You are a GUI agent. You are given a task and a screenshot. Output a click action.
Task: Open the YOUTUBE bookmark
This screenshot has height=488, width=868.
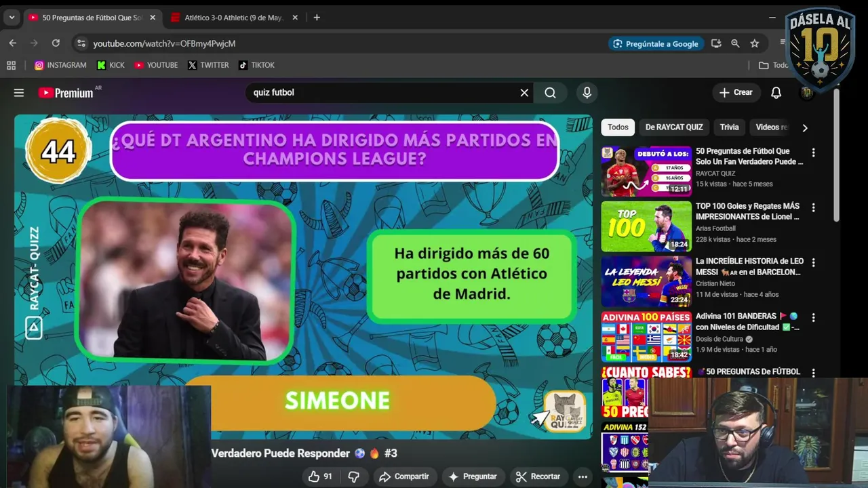[x=156, y=65]
